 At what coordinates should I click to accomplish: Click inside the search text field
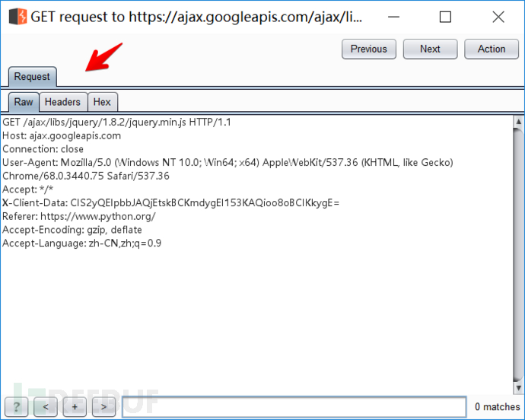click(294, 407)
